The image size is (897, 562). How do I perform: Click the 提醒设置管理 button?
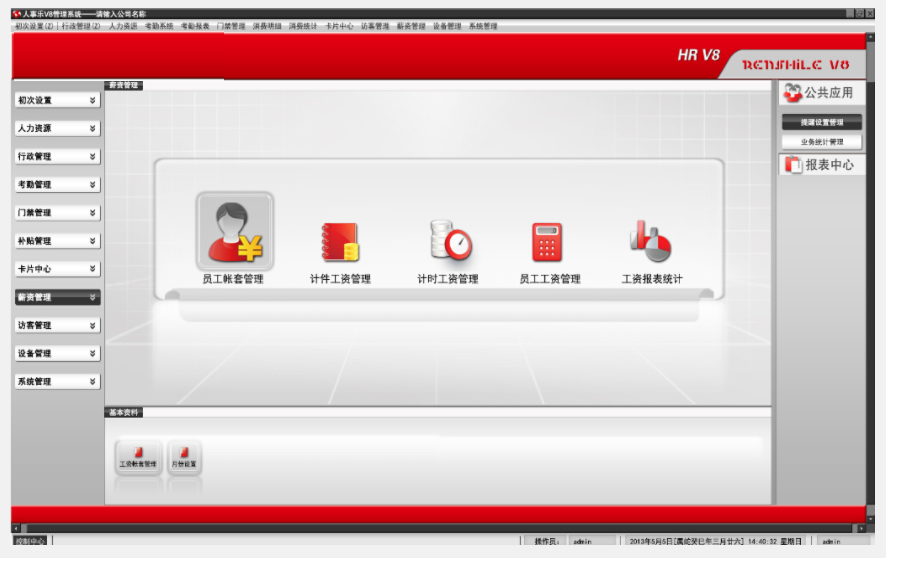(821, 122)
